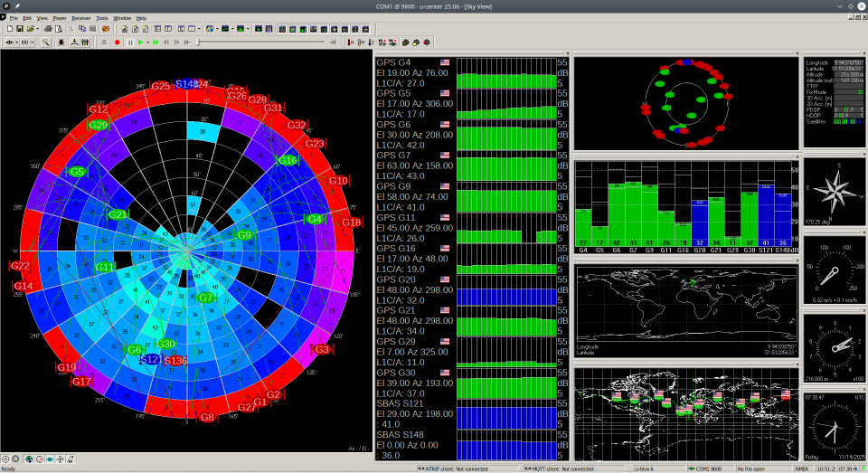Click the Copy icon in toolbar
The height and width of the screenshot is (473, 868).
(x=81, y=29)
